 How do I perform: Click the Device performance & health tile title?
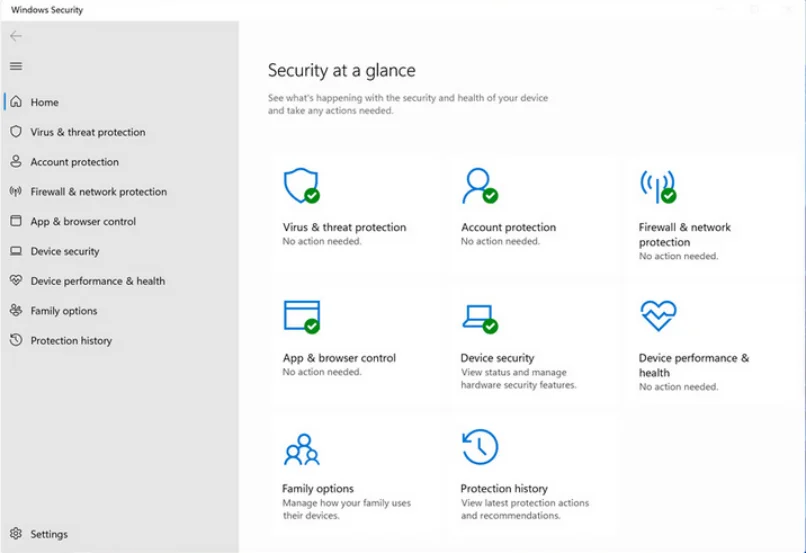tap(694, 365)
